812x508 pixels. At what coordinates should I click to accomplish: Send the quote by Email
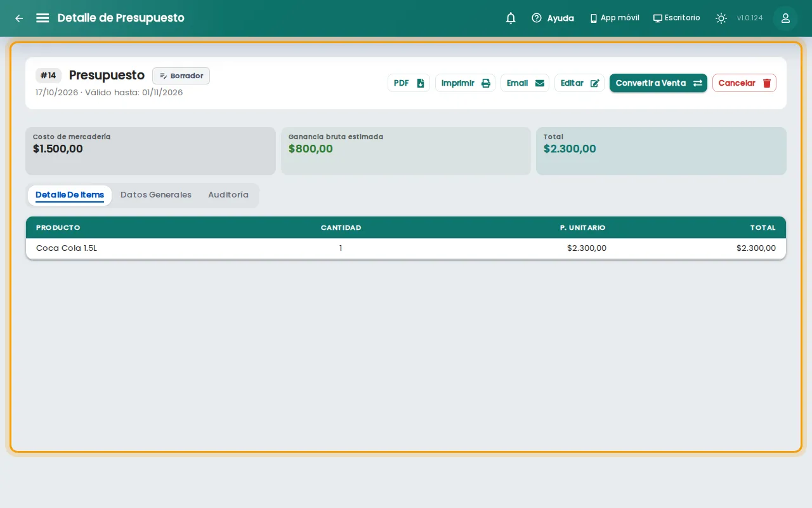[x=525, y=83]
